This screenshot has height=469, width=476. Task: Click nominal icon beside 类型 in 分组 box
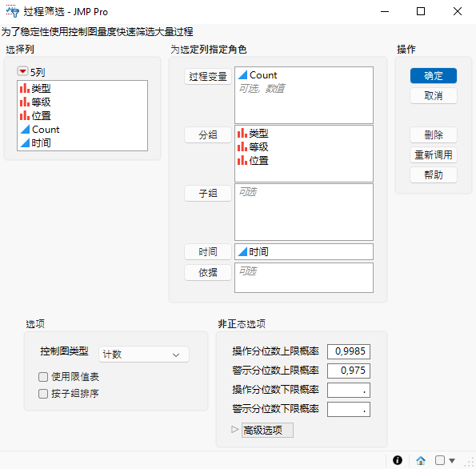point(242,133)
